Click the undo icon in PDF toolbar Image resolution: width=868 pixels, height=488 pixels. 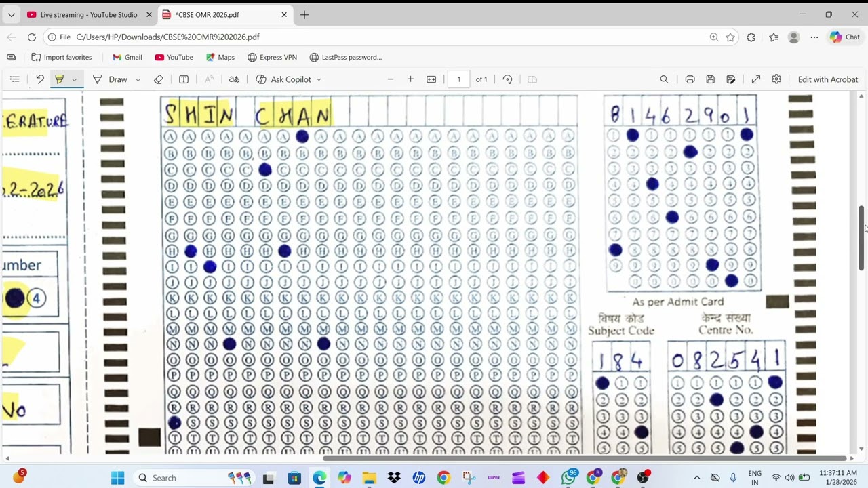39,79
